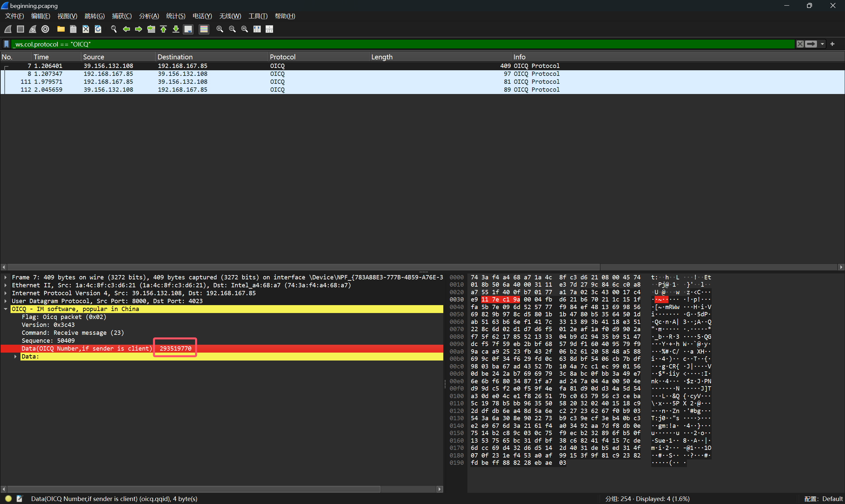Restart the current capture

tap(33, 29)
